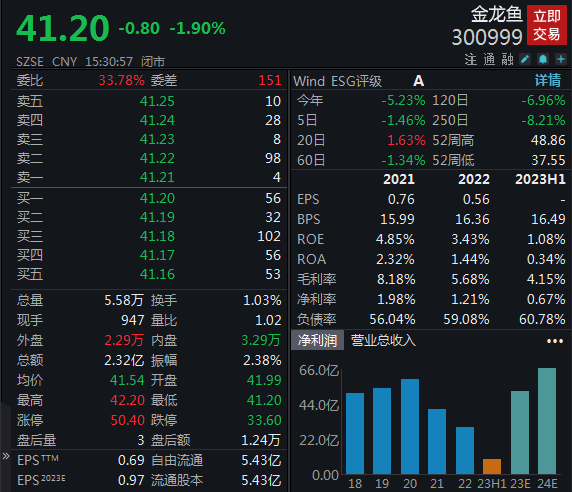Expand the side panel double-chevron arrow
Image resolution: width=572 pixels, height=492 pixels.
click(5, 456)
